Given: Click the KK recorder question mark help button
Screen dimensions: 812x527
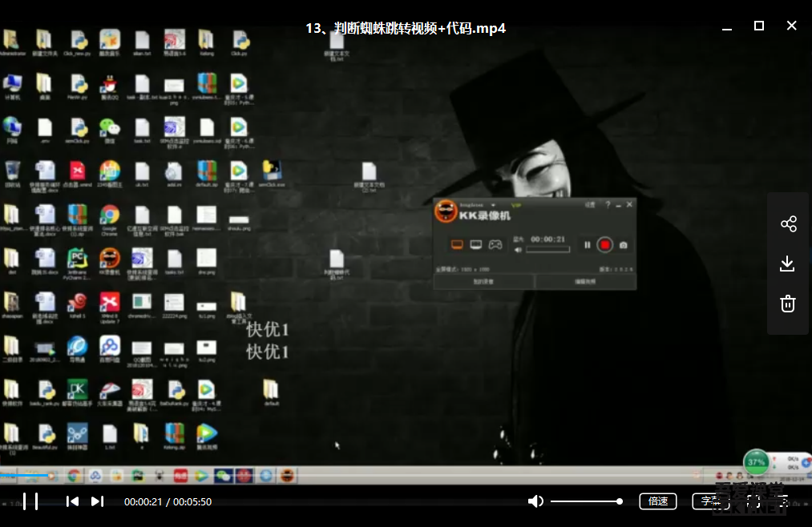Looking at the screenshot, I should (x=608, y=205).
